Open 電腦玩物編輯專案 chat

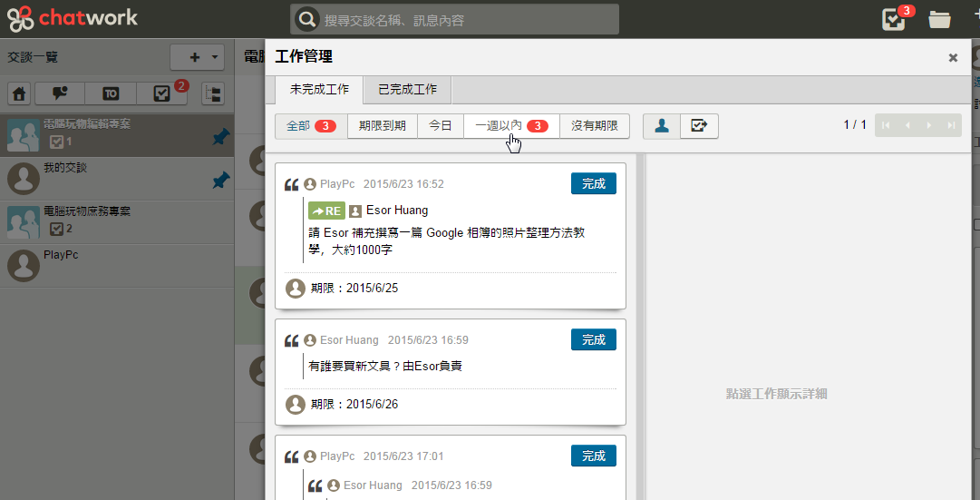click(117, 135)
